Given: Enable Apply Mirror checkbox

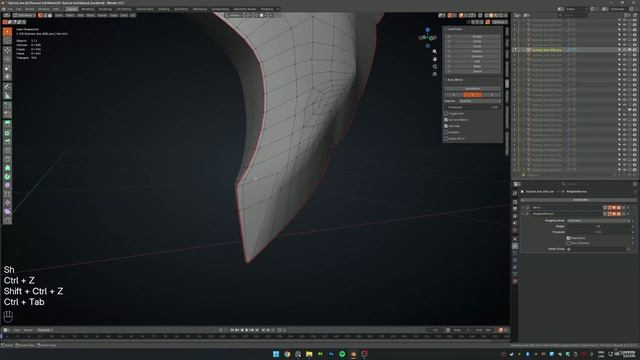Looking at the screenshot, I should pyautogui.click(x=446, y=139).
